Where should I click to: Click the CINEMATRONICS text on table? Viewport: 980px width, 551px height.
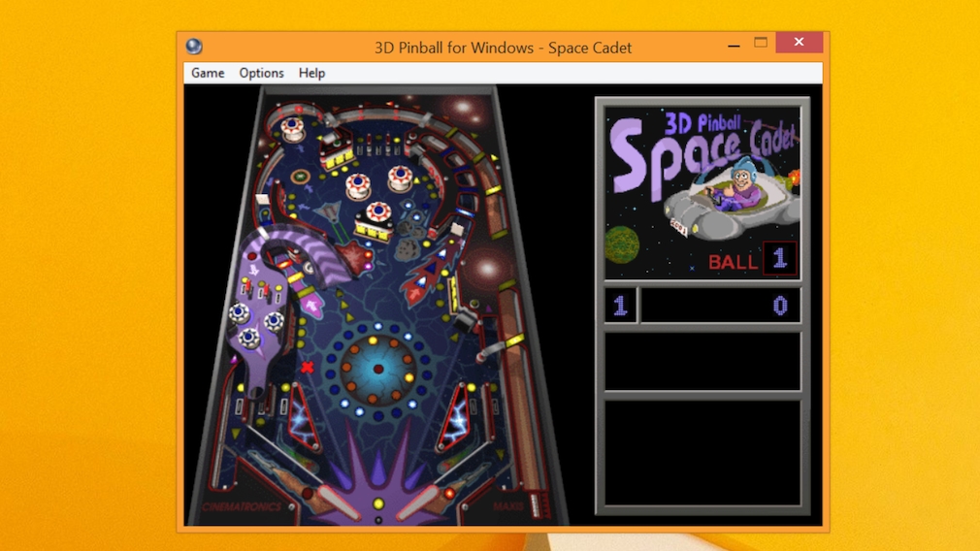pos(243,506)
